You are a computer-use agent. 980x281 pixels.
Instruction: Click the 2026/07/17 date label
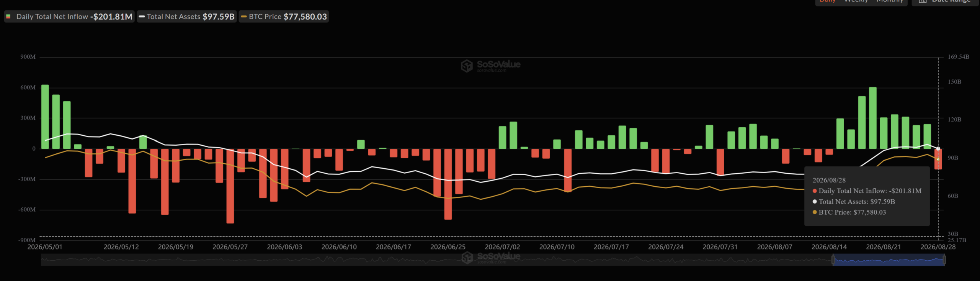tap(611, 247)
